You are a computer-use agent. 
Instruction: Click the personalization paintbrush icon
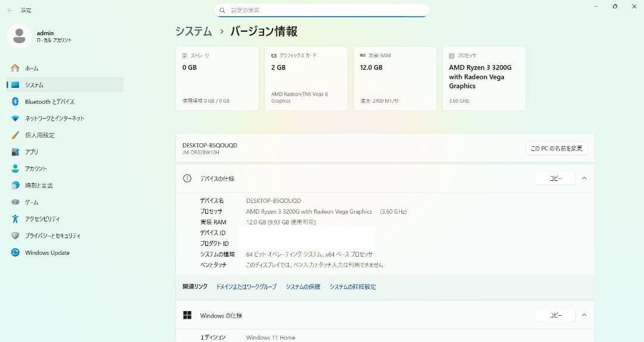[15, 135]
